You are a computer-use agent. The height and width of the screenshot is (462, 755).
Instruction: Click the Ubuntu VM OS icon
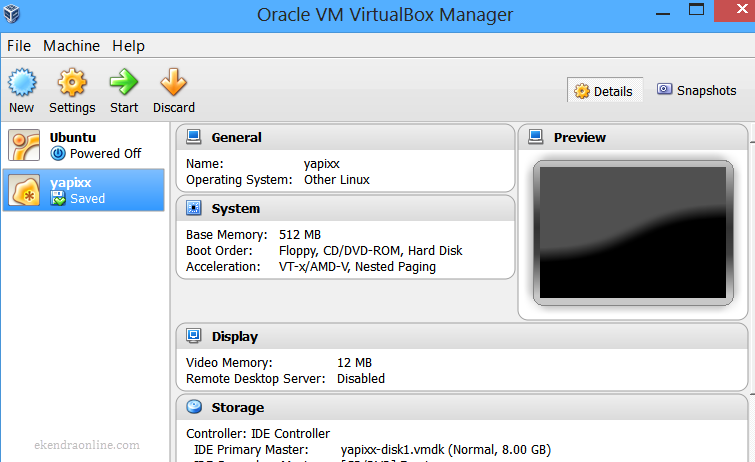(x=24, y=145)
